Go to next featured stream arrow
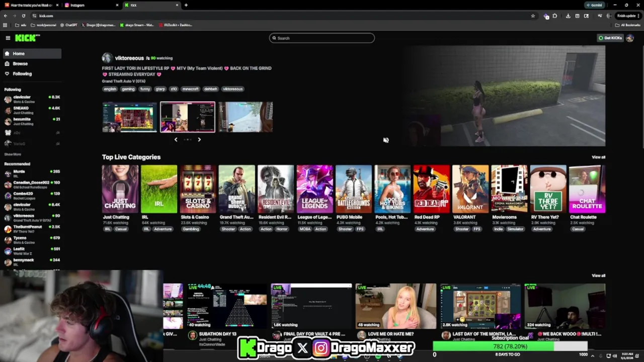Image resolution: width=644 pixels, height=362 pixels. 199,139
